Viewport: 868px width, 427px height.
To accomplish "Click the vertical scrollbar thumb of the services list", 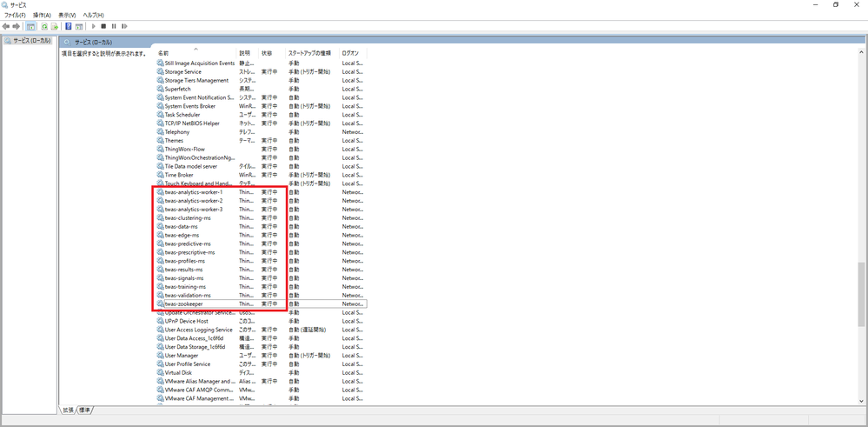I will point(861,294).
